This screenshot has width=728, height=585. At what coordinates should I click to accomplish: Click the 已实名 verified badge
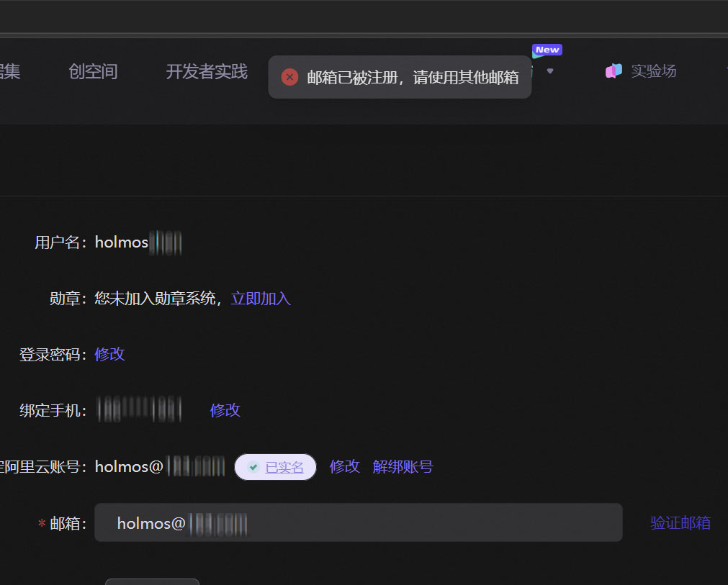(x=275, y=467)
